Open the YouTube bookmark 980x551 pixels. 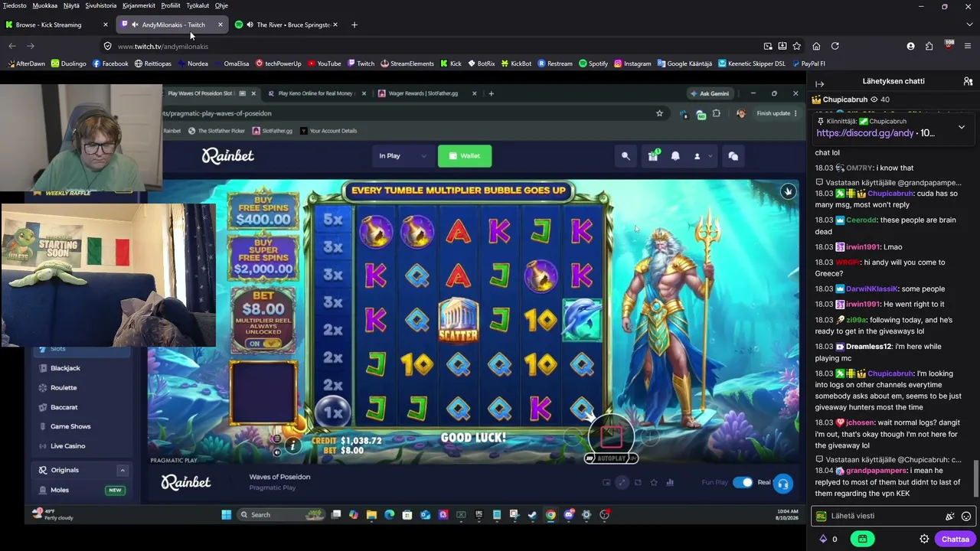click(324, 64)
